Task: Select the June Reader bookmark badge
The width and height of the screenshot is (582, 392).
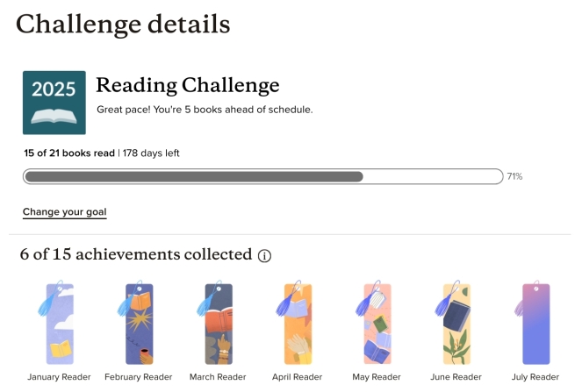Action: click(455, 323)
